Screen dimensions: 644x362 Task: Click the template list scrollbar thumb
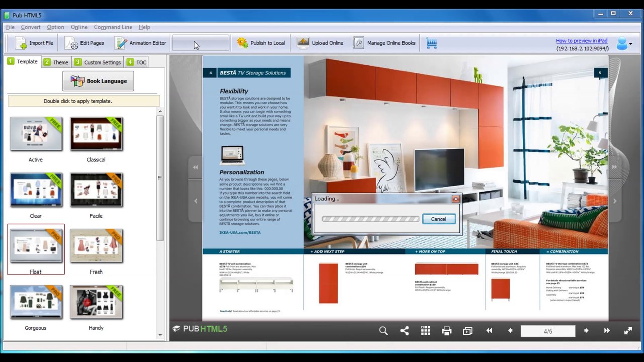[160, 178]
